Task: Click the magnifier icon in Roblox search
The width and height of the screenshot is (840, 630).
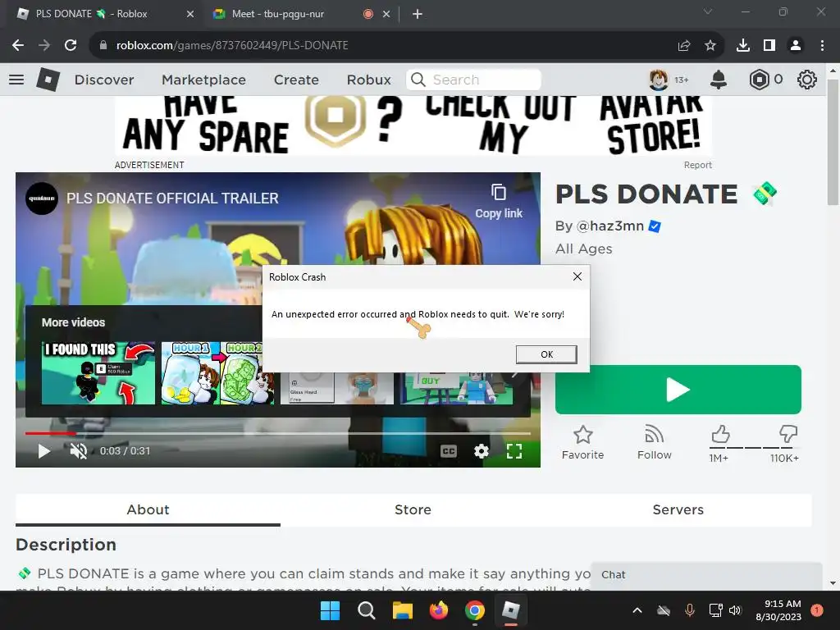Action: point(418,80)
